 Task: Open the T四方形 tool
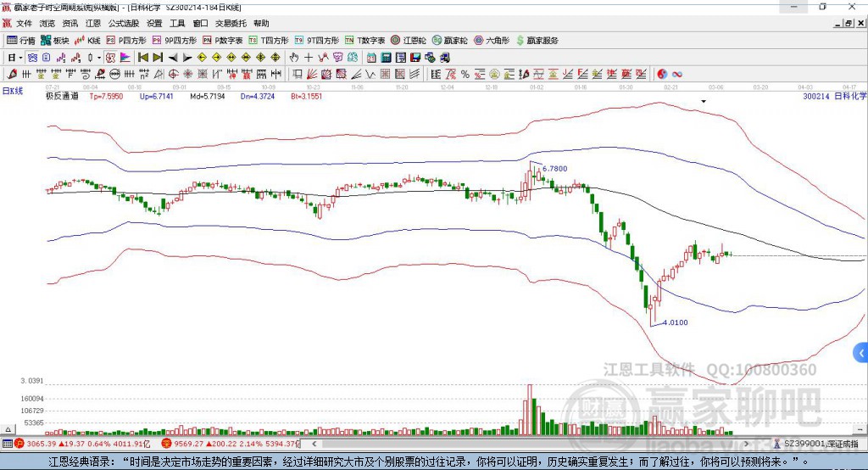pos(269,41)
